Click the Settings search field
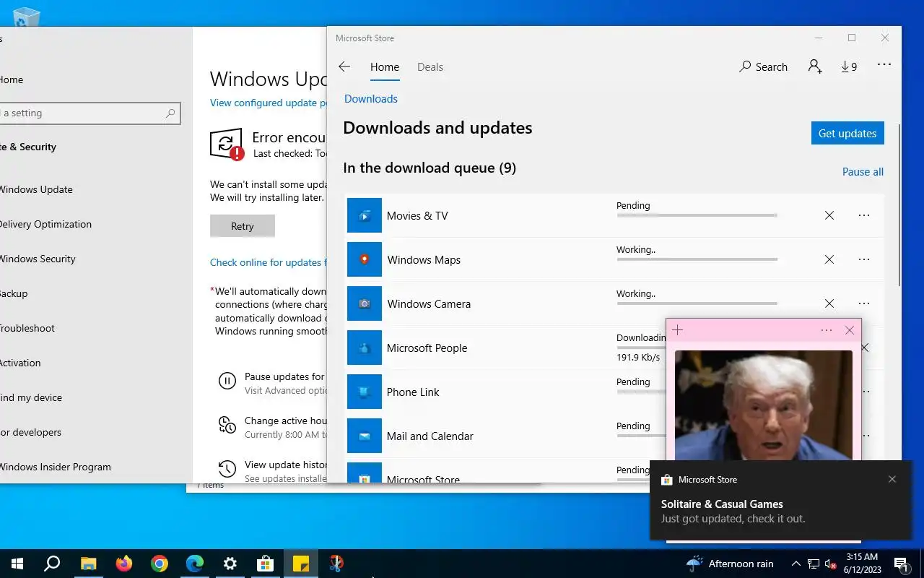The image size is (924, 578). pos(90,113)
